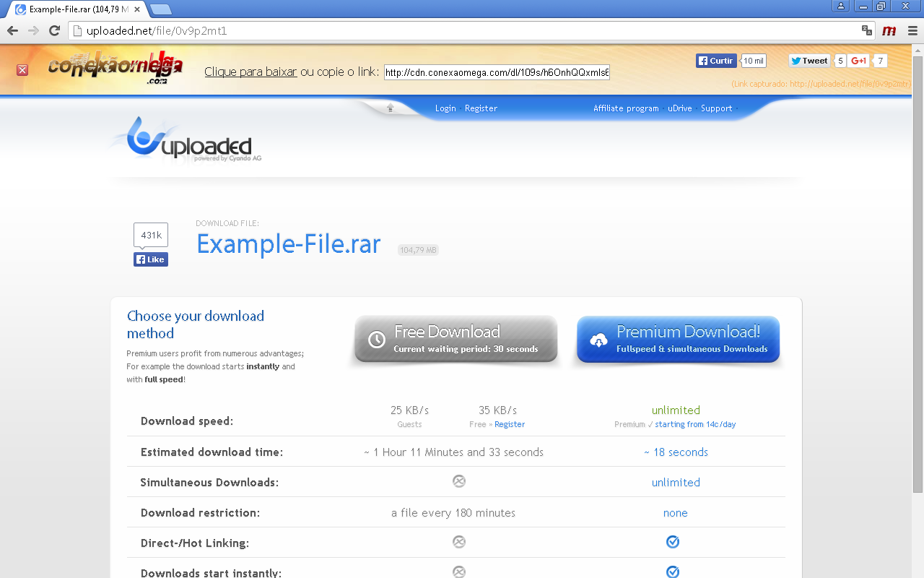Viewport: 924px width, 578px height.
Task: Dismiss the Conexao Mega banner with red X
Action: 22,70
